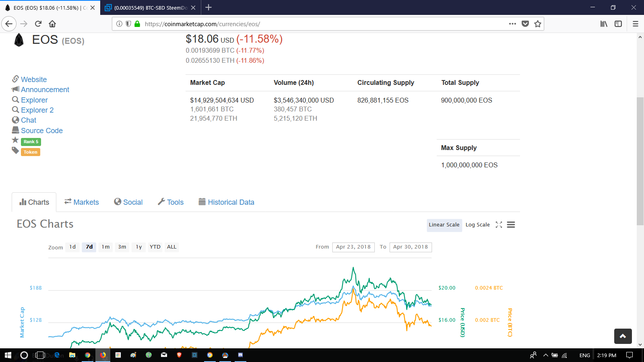
Task: Open Cortana search circle
Action: pos(24,355)
